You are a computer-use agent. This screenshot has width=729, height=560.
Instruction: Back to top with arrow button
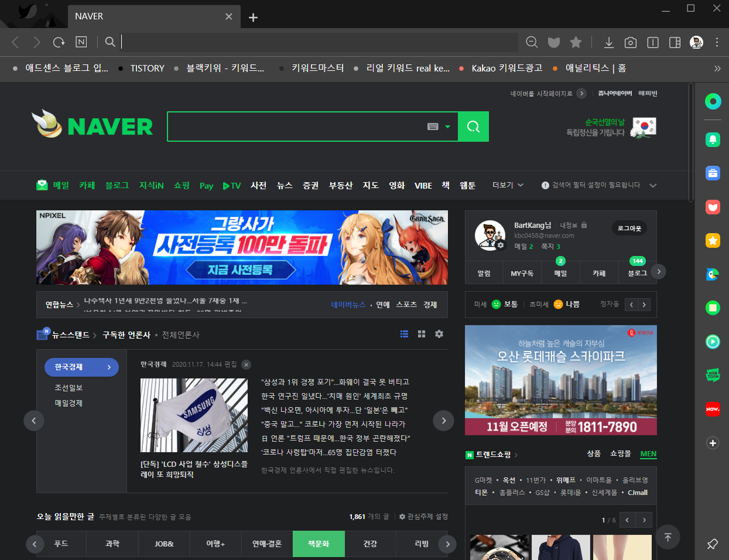point(668,537)
